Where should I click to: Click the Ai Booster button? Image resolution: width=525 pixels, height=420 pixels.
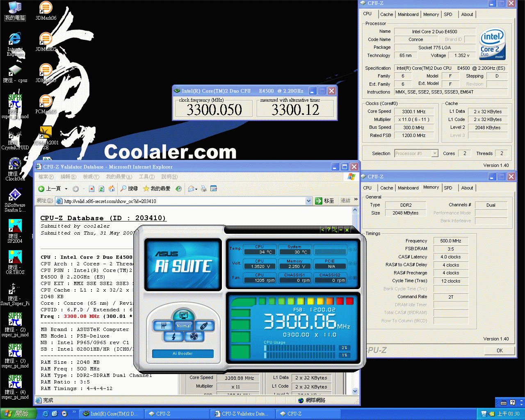(183, 354)
